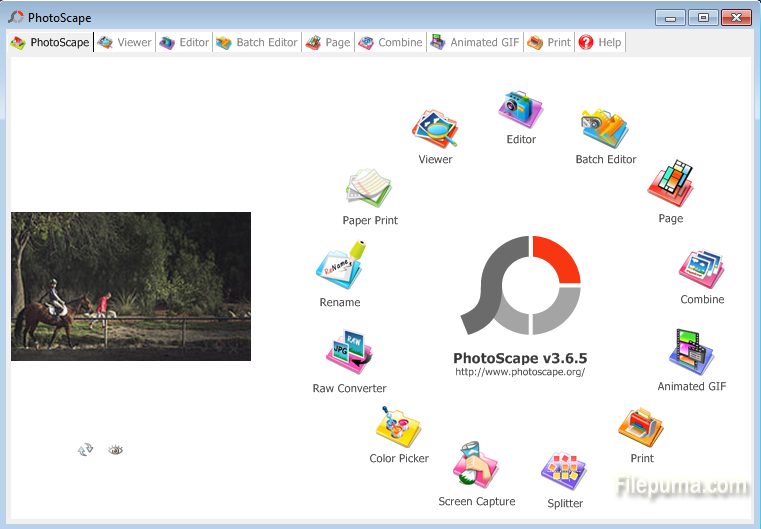Open the Rename tool icon
Viewport: 761px width, 529px height.
(x=340, y=269)
